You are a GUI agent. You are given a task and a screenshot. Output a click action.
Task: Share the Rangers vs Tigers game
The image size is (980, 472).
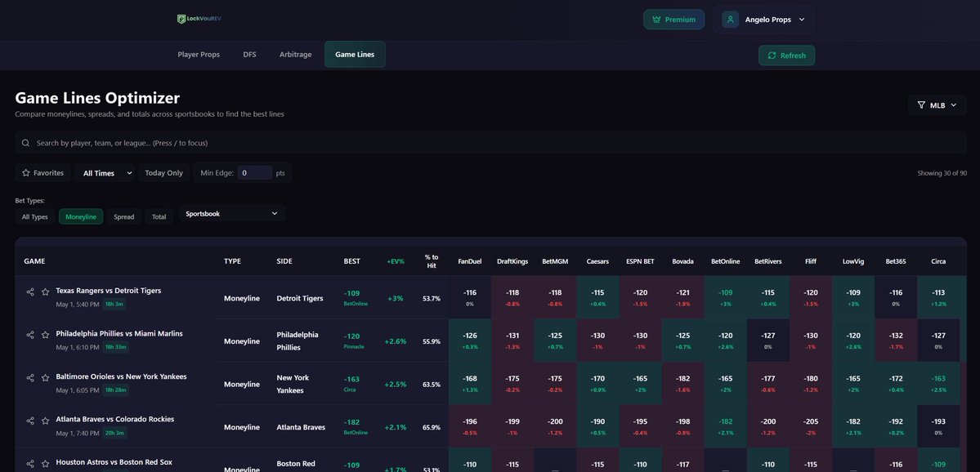coord(30,292)
